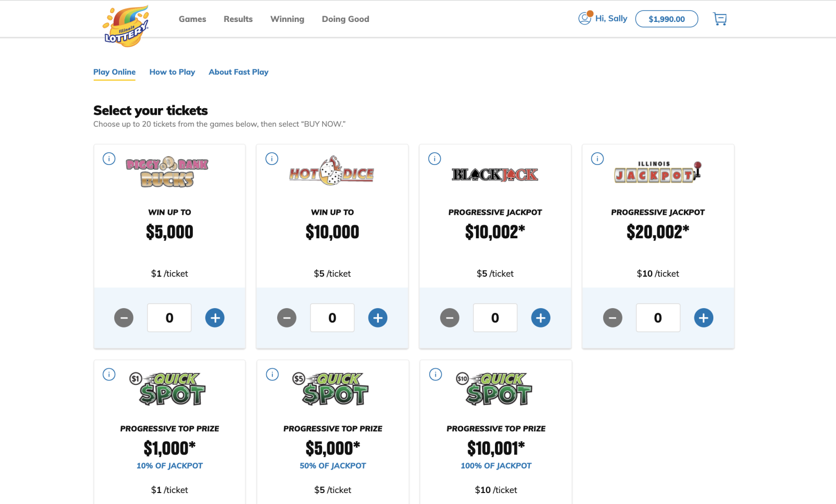
Task: Click the 10% OF JACKPOT text
Action: coord(169,466)
